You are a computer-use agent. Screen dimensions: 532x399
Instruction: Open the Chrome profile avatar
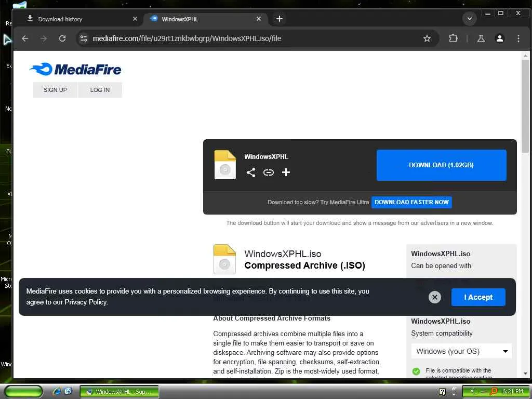499,38
